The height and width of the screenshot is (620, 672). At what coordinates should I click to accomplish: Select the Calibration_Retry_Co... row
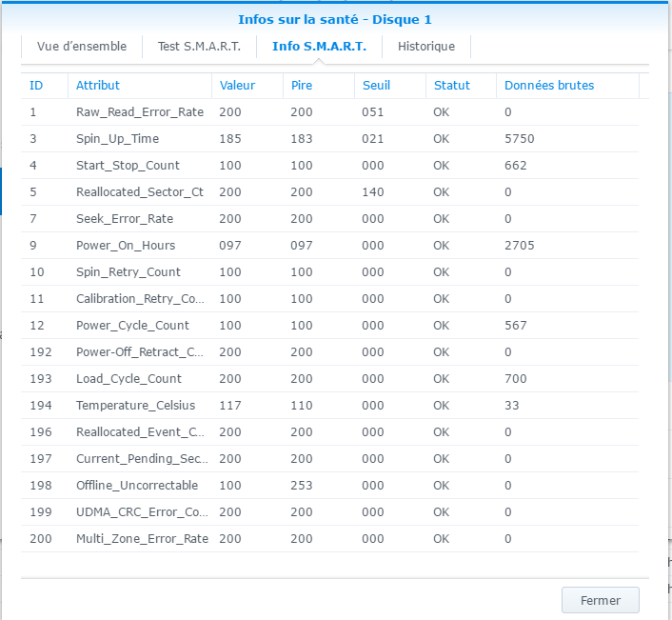point(329,298)
